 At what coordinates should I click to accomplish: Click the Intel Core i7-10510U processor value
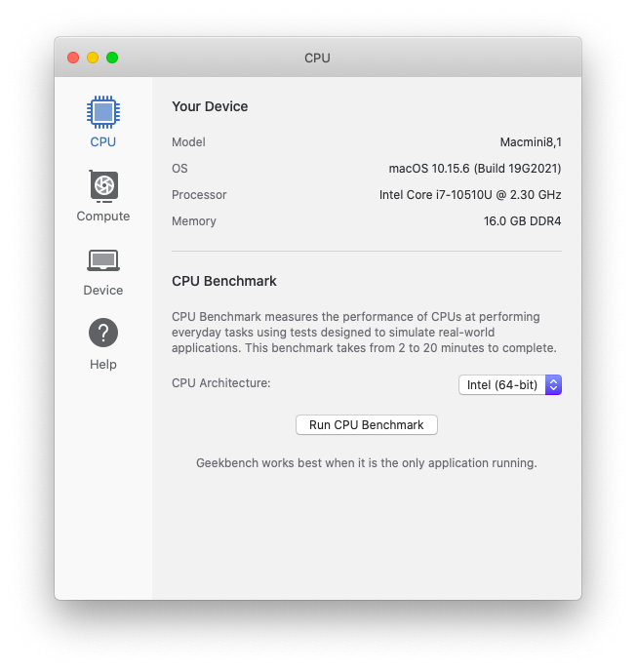(470, 195)
